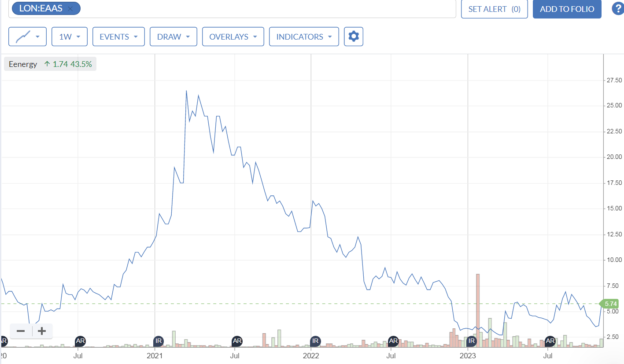The width and height of the screenshot is (624, 364).
Task: Zoom out with the minus button
Action: pyautogui.click(x=21, y=331)
